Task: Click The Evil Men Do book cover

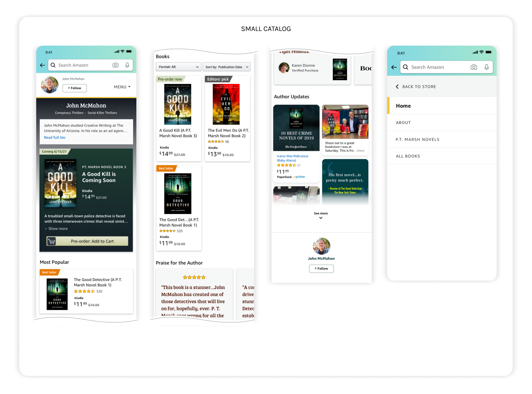Action: (x=226, y=104)
